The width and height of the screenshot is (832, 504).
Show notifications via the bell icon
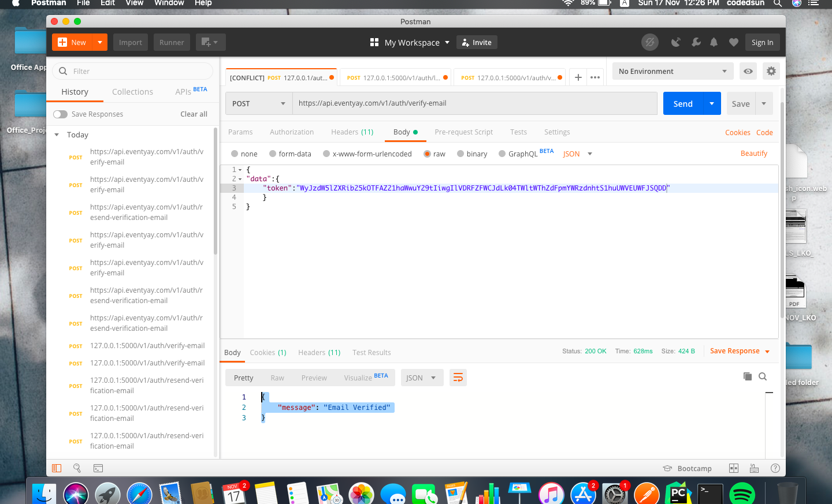pos(714,42)
